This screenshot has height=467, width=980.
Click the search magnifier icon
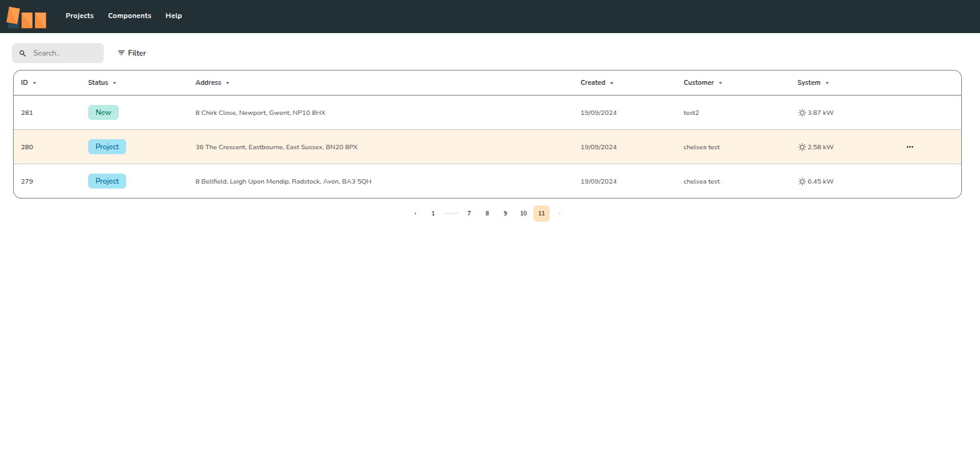pyautogui.click(x=22, y=54)
